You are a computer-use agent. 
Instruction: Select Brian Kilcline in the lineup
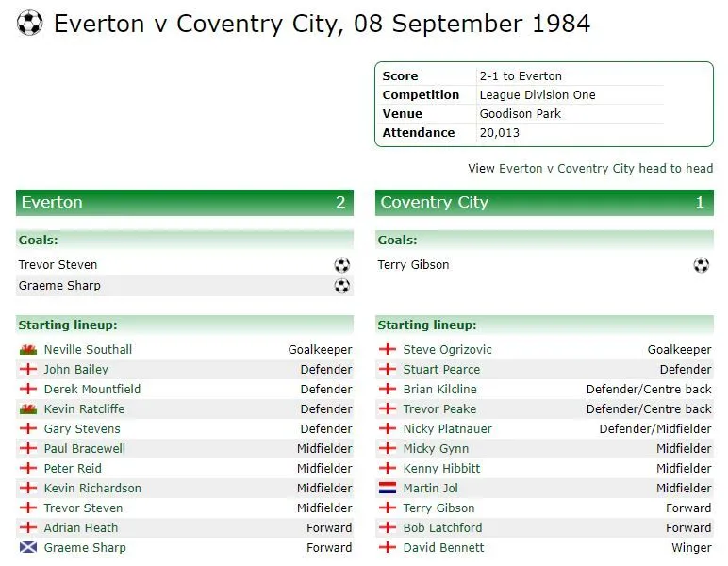(439, 389)
